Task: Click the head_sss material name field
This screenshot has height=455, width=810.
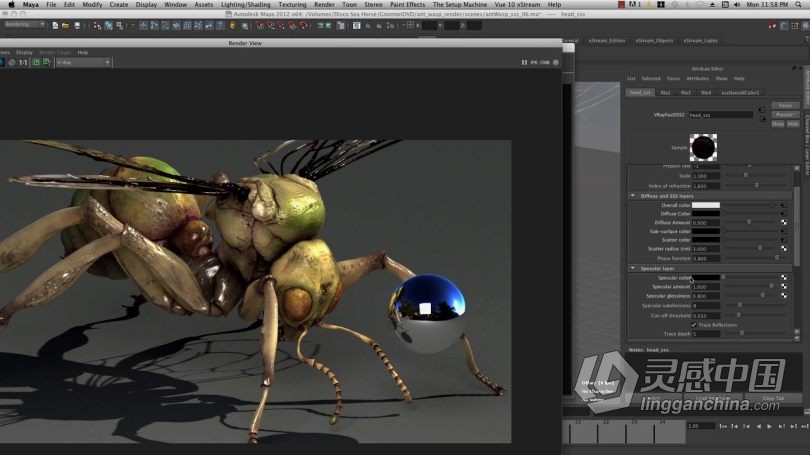Action: click(721, 115)
